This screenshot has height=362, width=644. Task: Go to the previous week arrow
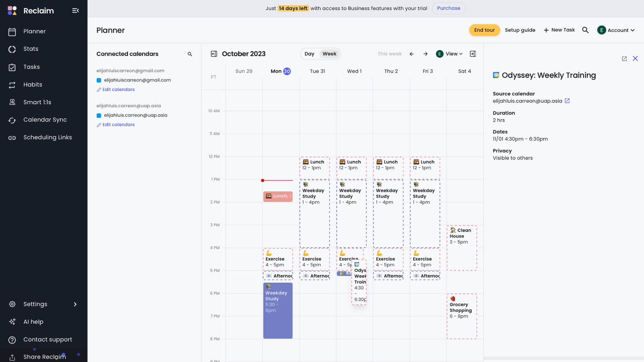tap(412, 54)
